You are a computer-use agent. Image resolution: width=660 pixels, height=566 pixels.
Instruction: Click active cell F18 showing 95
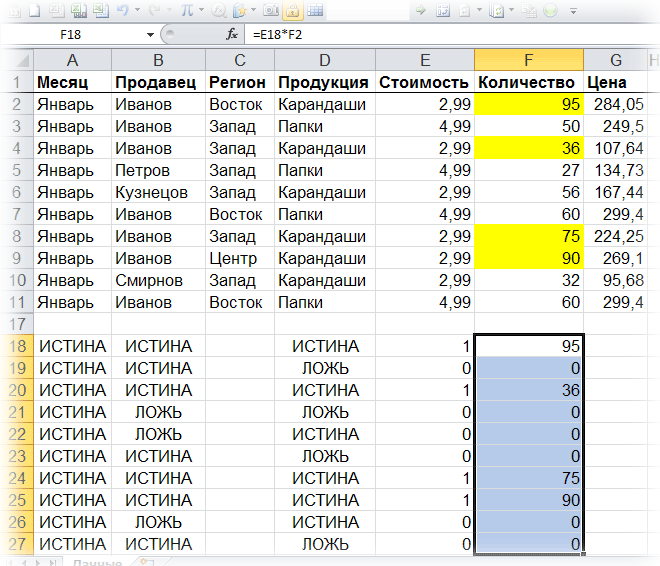(x=529, y=346)
